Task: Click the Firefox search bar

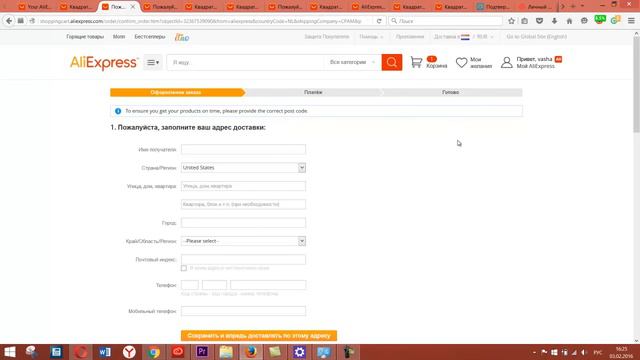Action: click(446, 21)
